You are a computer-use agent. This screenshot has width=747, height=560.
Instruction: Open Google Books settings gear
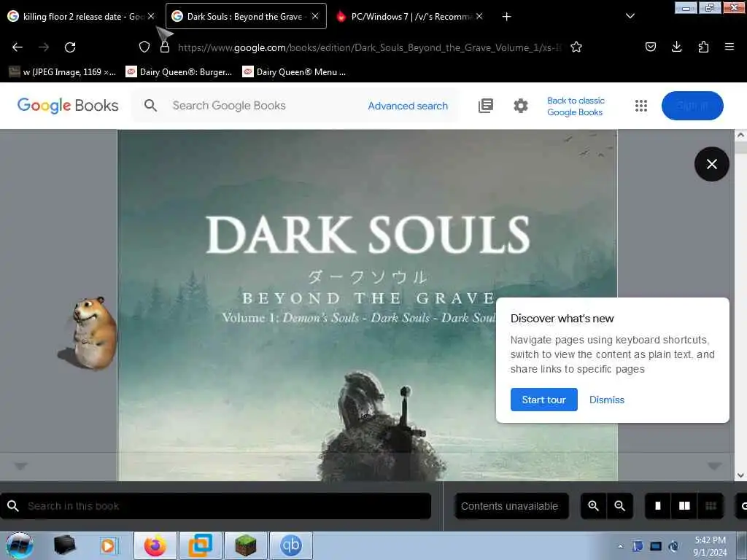click(x=521, y=106)
